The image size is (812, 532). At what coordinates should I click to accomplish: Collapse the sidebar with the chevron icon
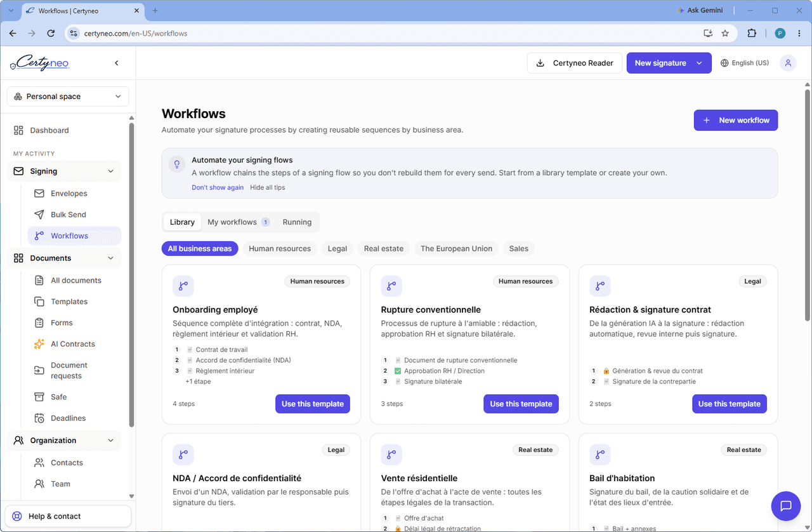click(117, 63)
